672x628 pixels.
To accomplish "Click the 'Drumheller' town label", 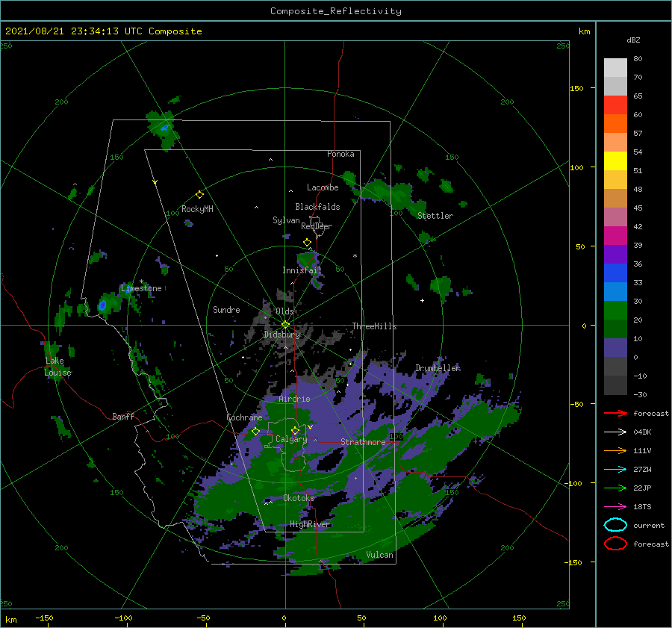I will click(x=438, y=368).
